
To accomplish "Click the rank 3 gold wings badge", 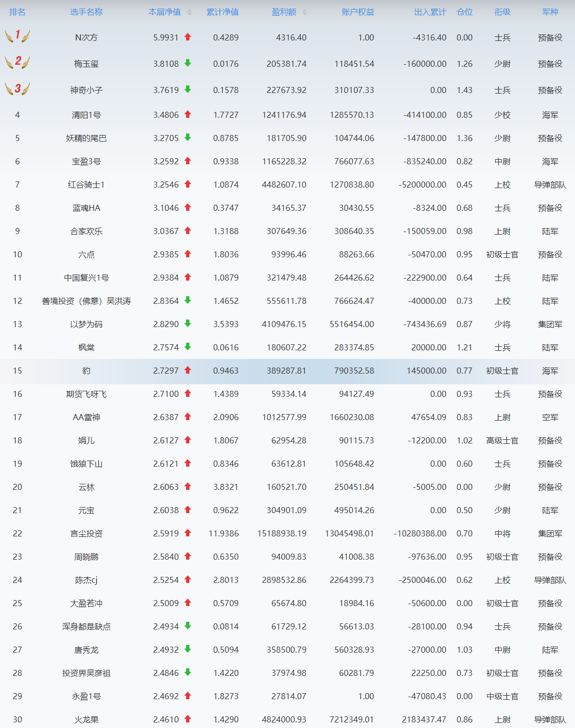I will coord(17,88).
